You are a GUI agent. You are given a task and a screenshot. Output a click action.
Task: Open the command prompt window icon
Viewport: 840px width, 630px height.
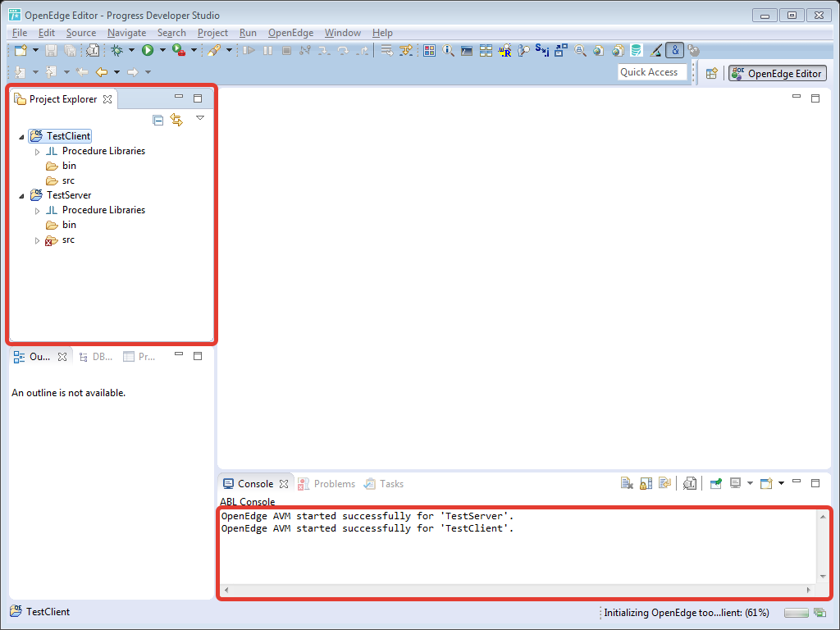[x=467, y=50]
